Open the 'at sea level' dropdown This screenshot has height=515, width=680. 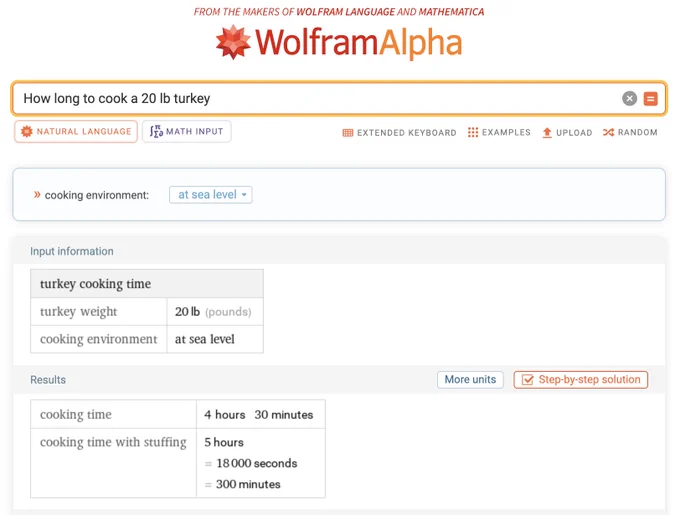tap(211, 195)
